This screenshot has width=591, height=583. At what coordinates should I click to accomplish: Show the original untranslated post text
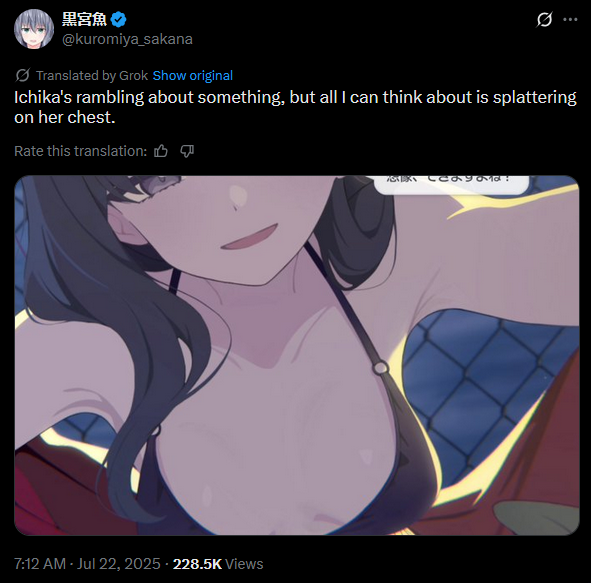(193, 75)
